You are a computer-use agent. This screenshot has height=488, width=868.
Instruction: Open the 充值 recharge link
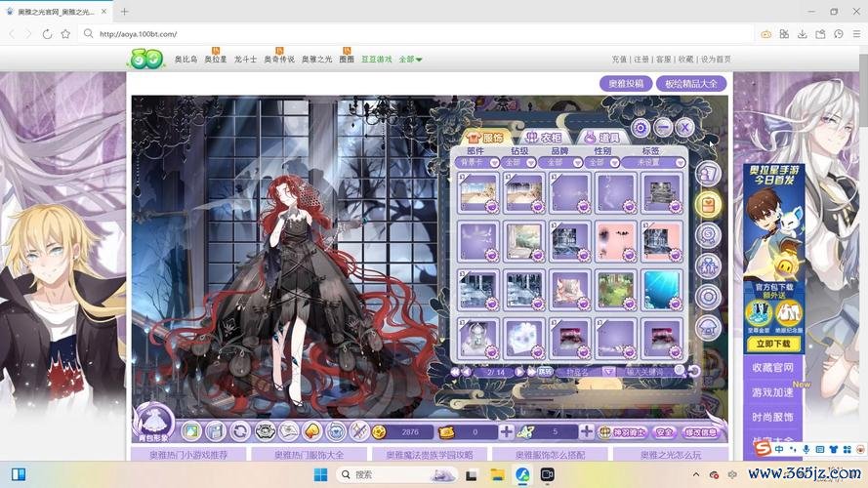tap(619, 60)
